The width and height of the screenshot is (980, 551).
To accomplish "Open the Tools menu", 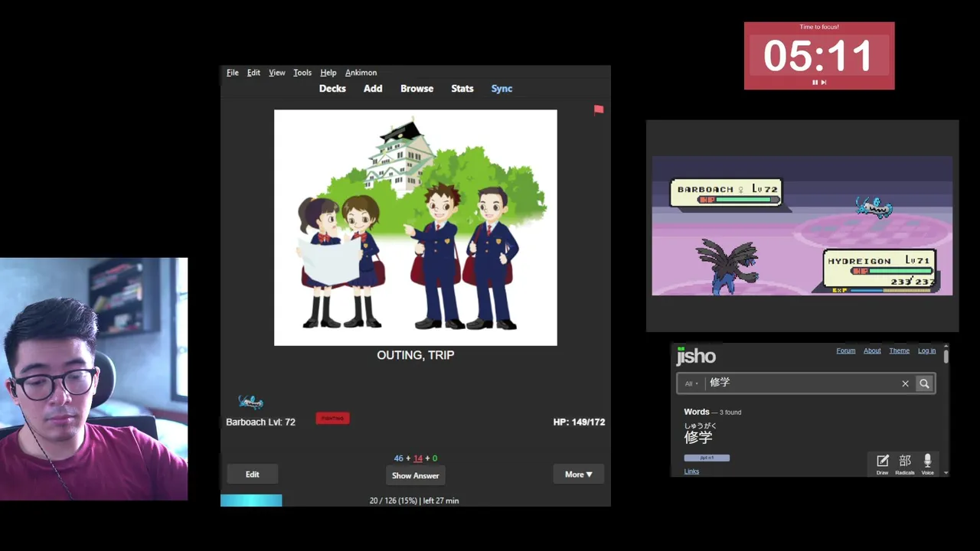I will coord(302,73).
